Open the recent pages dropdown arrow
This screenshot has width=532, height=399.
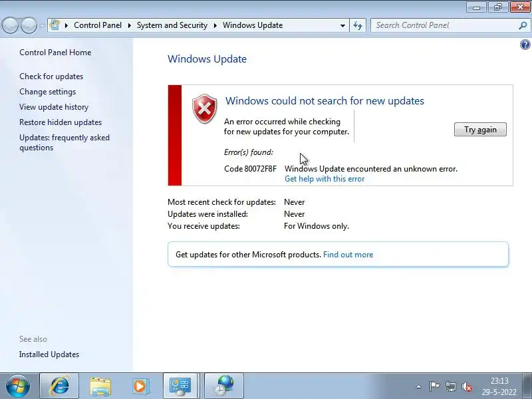coord(42,25)
